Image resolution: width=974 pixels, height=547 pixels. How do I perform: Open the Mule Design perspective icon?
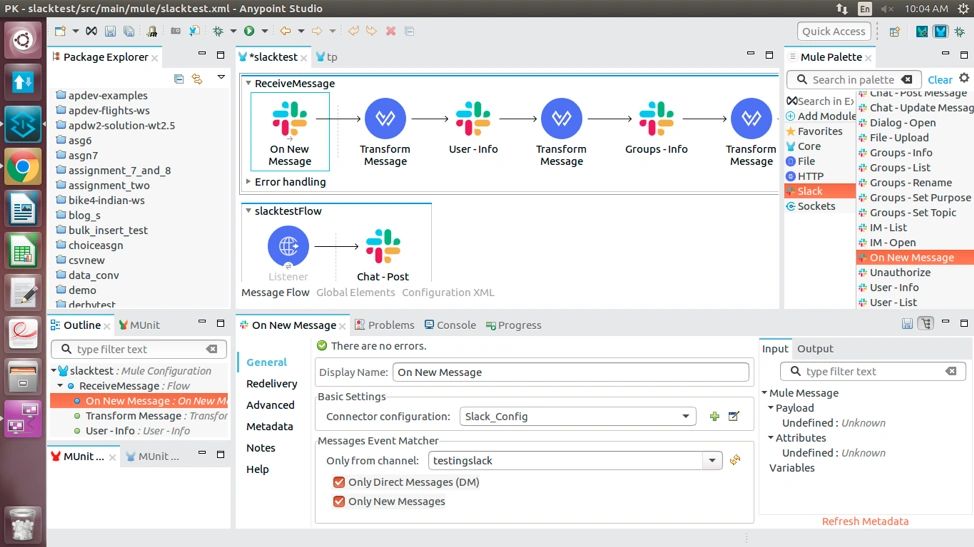point(940,31)
